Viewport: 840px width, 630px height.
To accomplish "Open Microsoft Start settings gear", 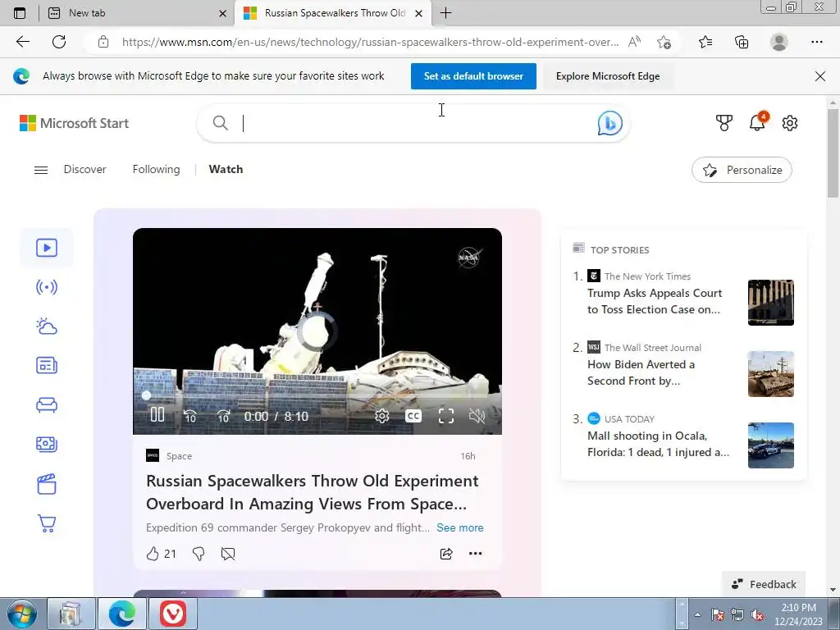I will (x=790, y=123).
